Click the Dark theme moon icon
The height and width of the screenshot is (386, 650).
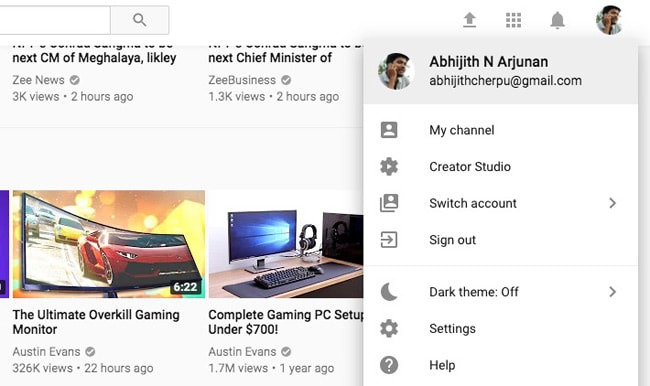coord(389,292)
